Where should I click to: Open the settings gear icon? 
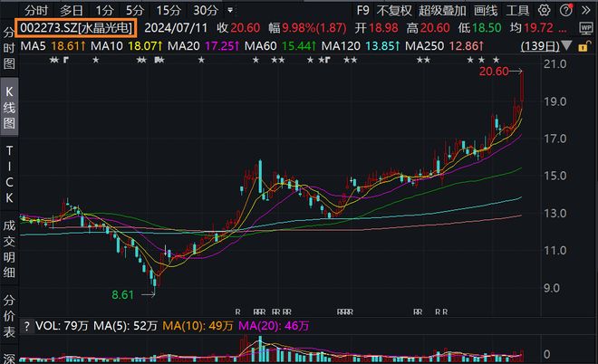pos(544,10)
